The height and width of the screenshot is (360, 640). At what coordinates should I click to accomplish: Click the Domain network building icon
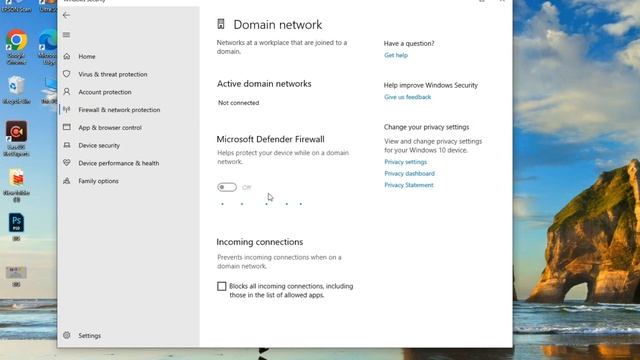click(221, 24)
